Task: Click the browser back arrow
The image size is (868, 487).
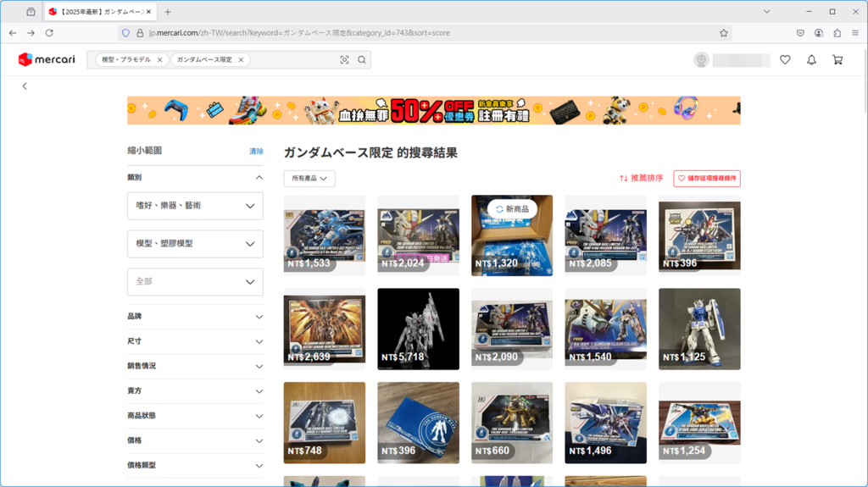Action: point(13,33)
